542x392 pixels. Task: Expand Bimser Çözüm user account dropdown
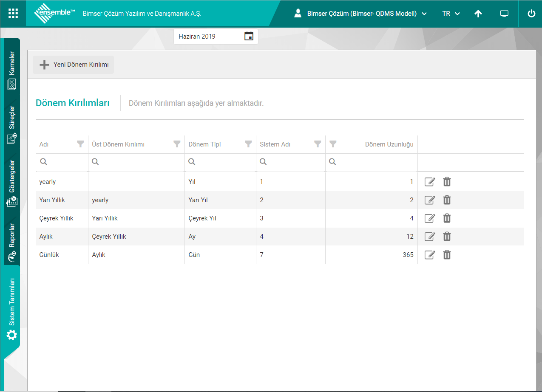click(x=360, y=14)
